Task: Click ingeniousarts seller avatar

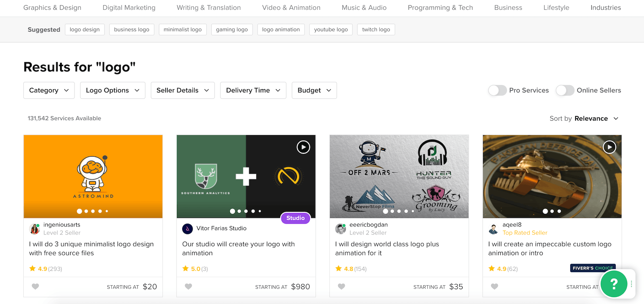Action: click(x=35, y=229)
